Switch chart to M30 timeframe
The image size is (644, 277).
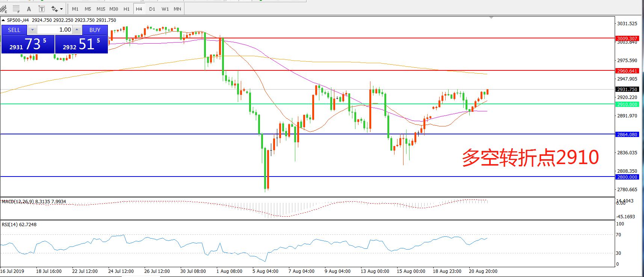point(113,9)
